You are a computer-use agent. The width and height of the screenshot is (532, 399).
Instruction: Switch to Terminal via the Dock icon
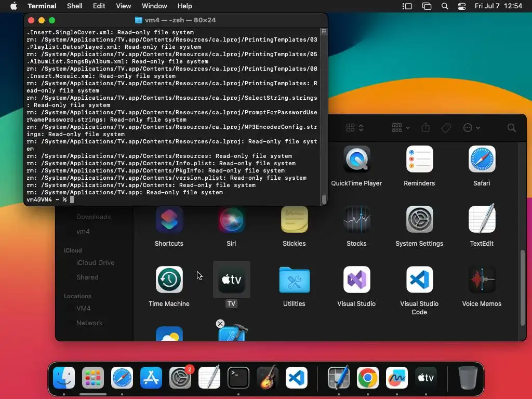[238, 378]
